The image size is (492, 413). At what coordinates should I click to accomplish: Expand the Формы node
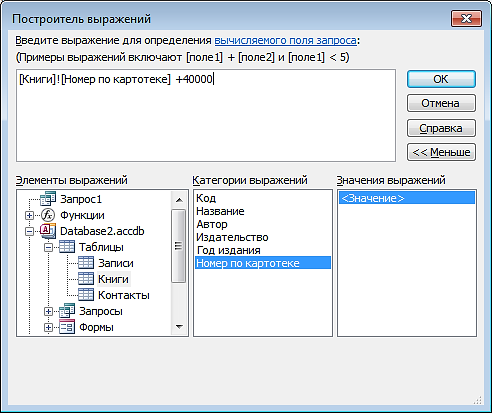(48, 327)
